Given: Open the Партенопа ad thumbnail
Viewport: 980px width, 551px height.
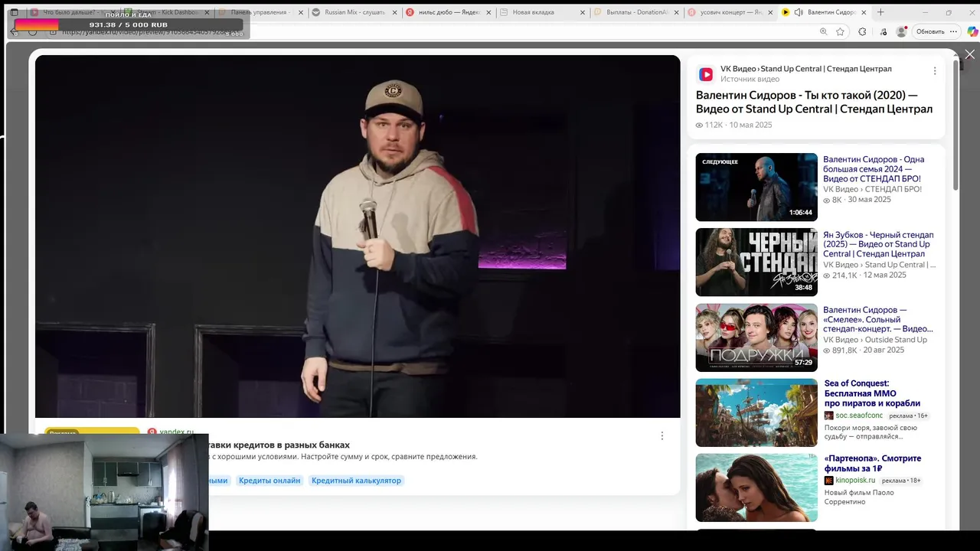Looking at the screenshot, I should click(756, 487).
